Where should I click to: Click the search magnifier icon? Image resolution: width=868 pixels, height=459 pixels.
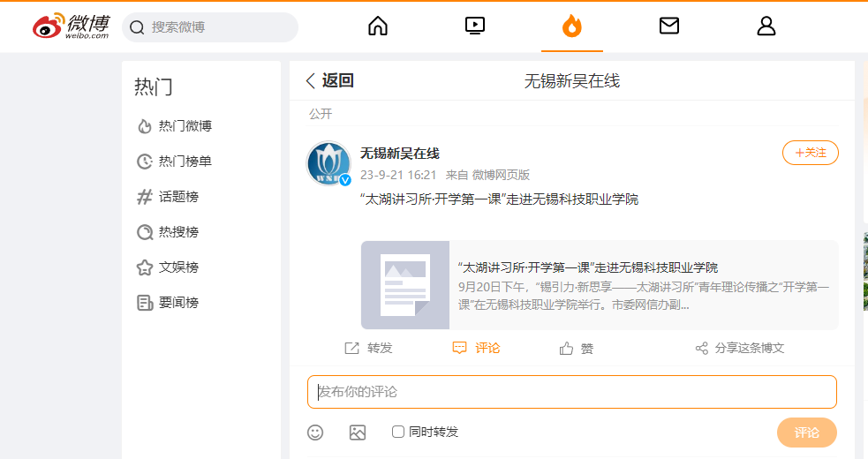137,27
